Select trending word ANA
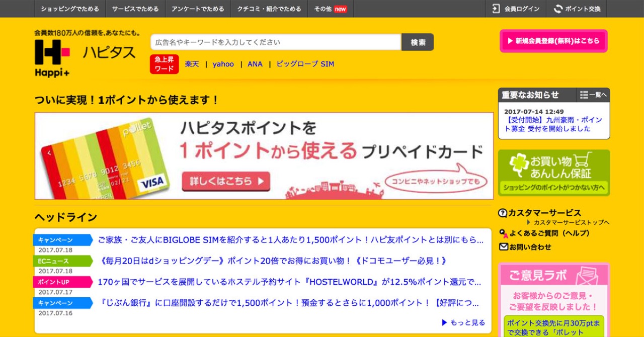644x337 pixels. pyautogui.click(x=255, y=64)
